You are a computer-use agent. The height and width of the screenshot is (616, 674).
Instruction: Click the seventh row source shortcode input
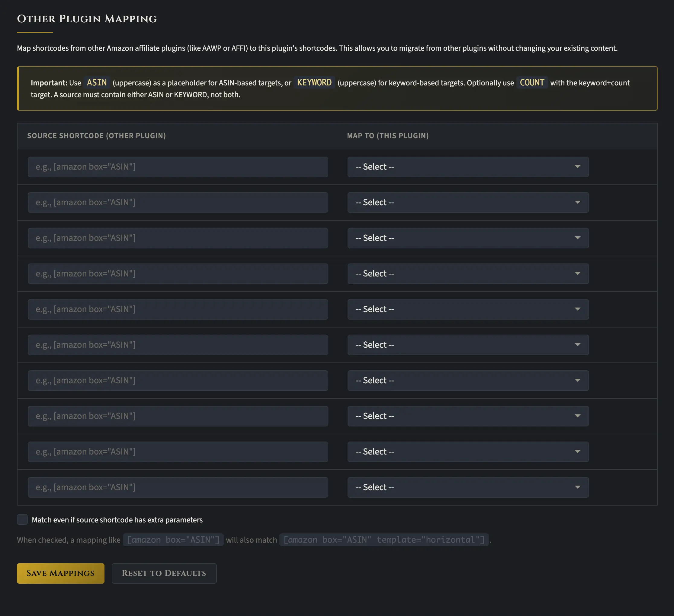178,380
